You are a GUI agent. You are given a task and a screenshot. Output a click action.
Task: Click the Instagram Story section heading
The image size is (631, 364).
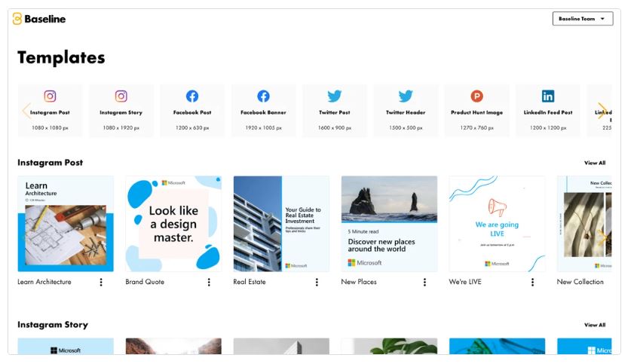[53, 325]
